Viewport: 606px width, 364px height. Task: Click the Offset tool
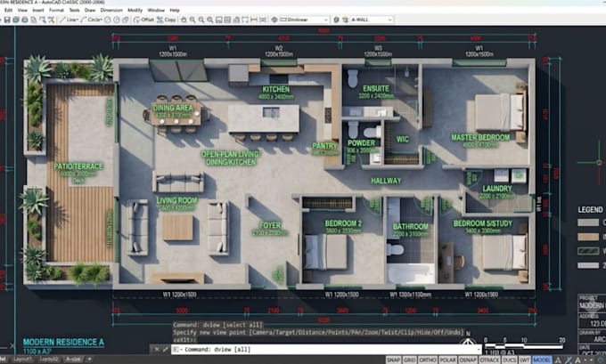[143, 20]
